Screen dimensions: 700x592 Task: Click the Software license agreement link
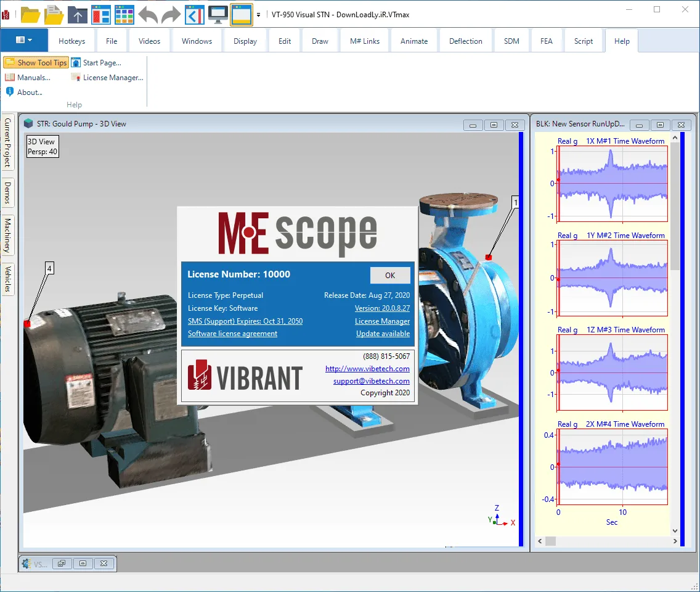click(x=232, y=334)
